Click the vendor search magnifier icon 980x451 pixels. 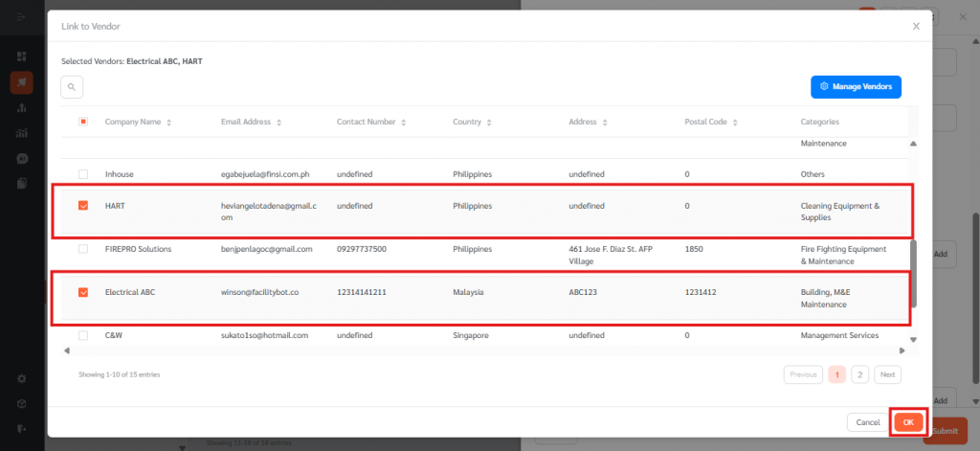[72, 87]
